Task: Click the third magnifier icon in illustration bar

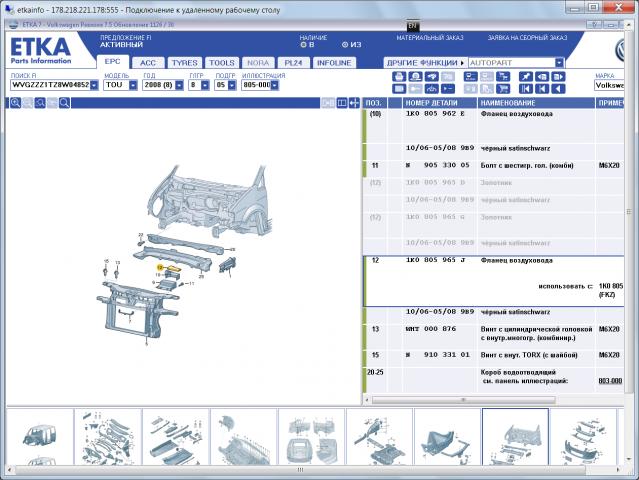Action: [40, 103]
